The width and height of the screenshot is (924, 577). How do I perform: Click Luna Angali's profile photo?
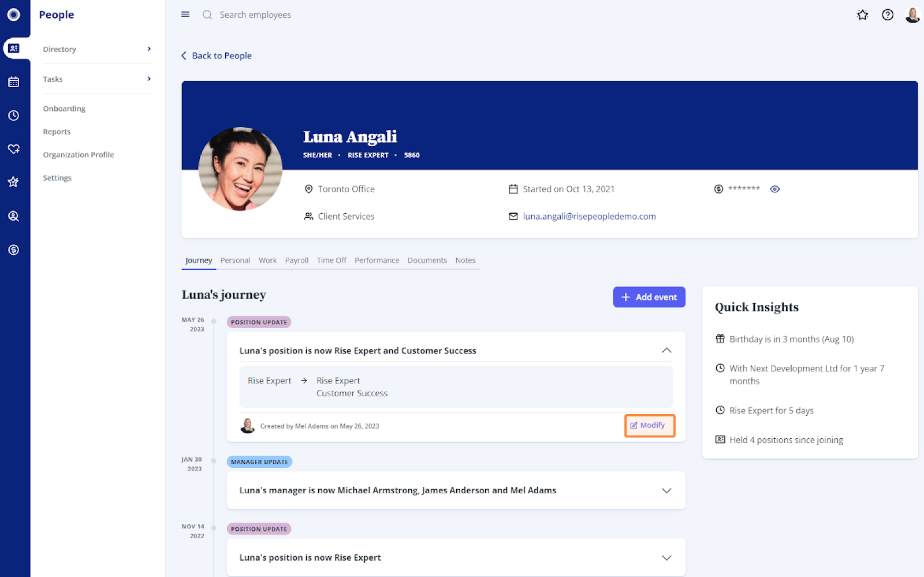point(240,169)
